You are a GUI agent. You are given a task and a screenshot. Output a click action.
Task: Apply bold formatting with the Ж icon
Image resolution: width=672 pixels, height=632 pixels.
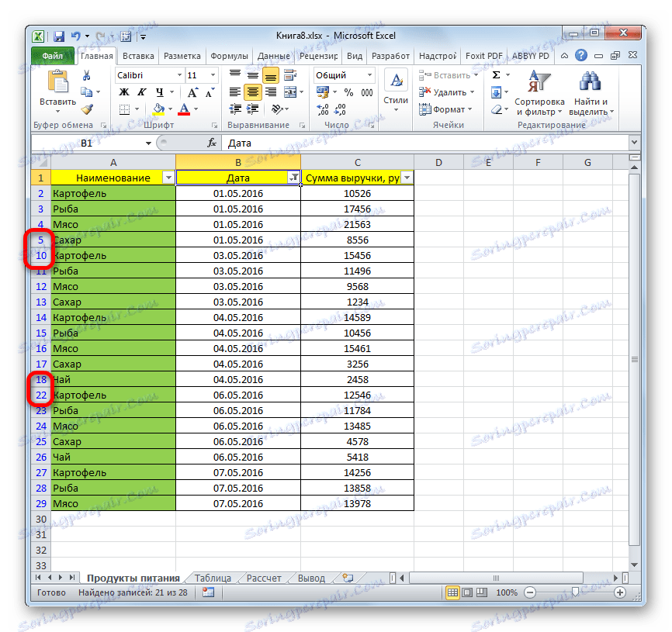click(124, 92)
